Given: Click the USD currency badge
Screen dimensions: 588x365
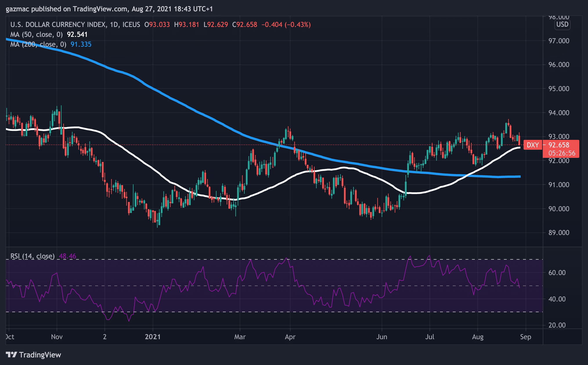Looking at the screenshot, I should 562,24.
